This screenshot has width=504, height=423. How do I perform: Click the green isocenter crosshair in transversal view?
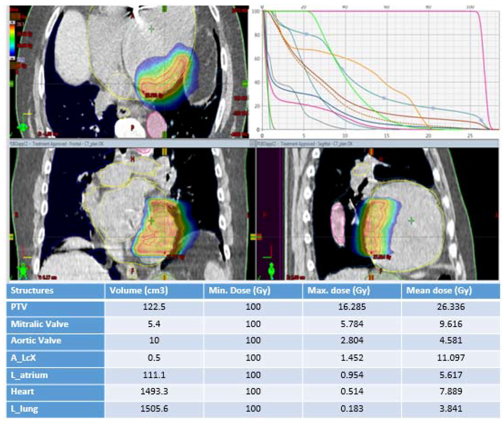[x=151, y=29]
